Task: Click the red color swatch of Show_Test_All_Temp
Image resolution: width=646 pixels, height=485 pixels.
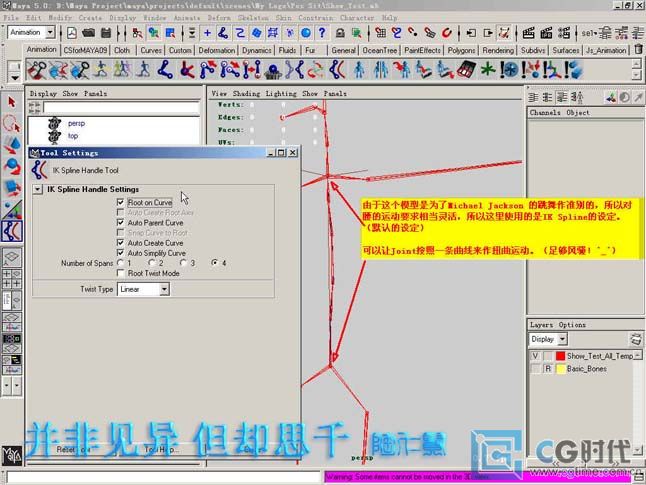Action: (x=560, y=356)
